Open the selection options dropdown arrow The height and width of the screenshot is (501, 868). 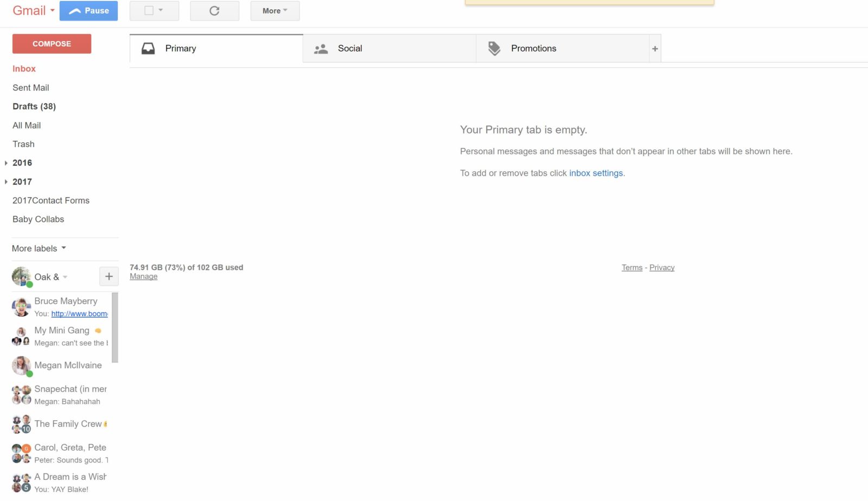pyautogui.click(x=161, y=10)
